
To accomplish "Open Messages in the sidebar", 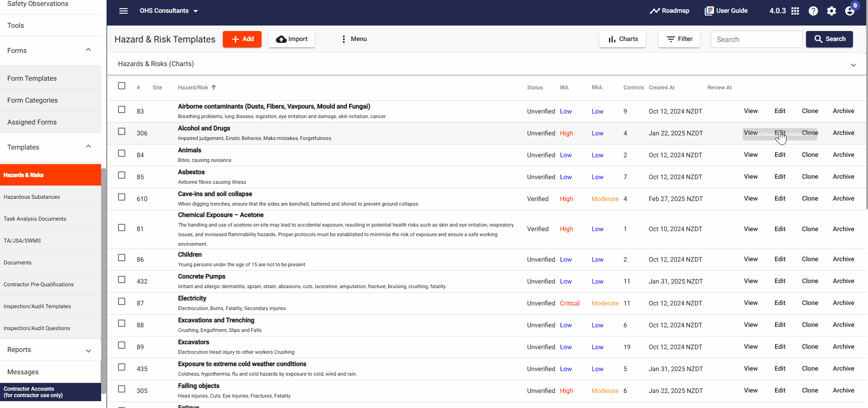I will click(51, 372).
